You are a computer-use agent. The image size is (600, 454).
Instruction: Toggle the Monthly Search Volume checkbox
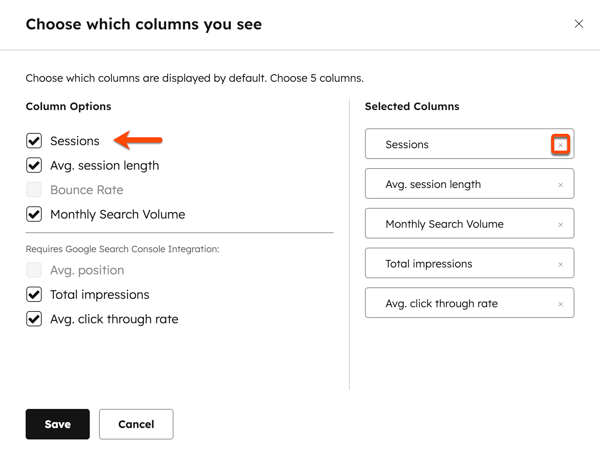pyautogui.click(x=34, y=214)
